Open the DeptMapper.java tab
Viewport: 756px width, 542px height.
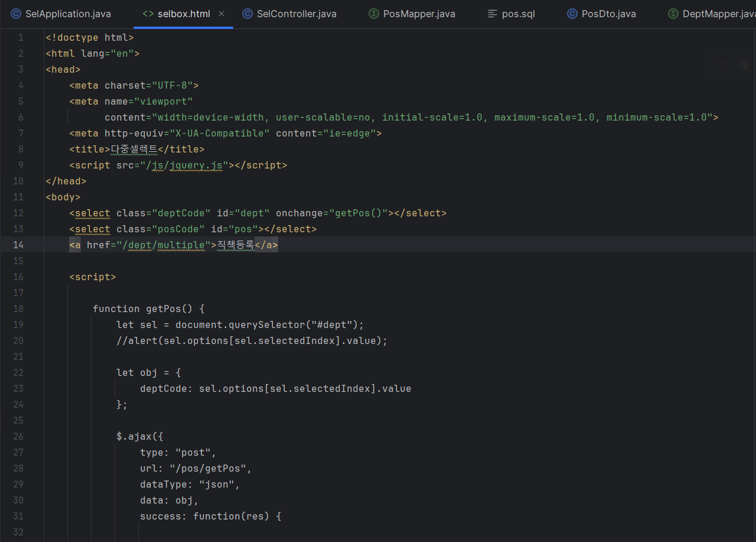712,14
